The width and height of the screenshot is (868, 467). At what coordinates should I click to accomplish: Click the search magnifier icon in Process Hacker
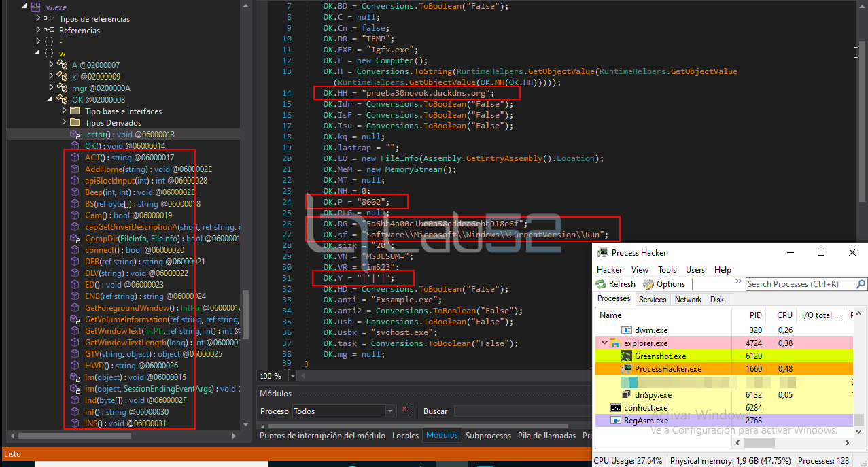(x=860, y=284)
